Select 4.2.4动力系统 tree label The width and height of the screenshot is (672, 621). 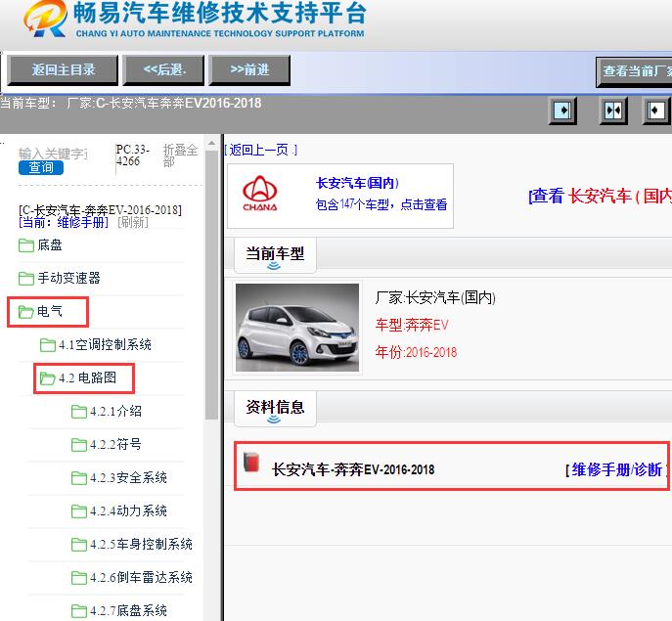[x=128, y=510]
